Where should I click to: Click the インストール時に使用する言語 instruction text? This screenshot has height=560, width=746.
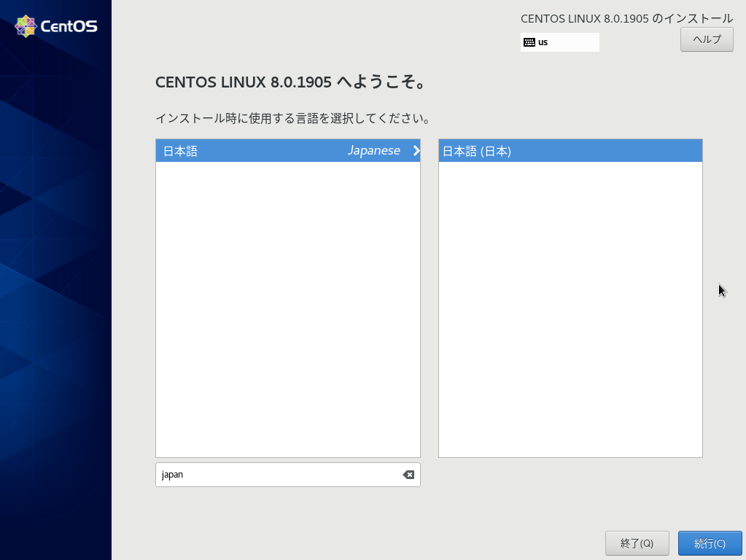point(293,118)
